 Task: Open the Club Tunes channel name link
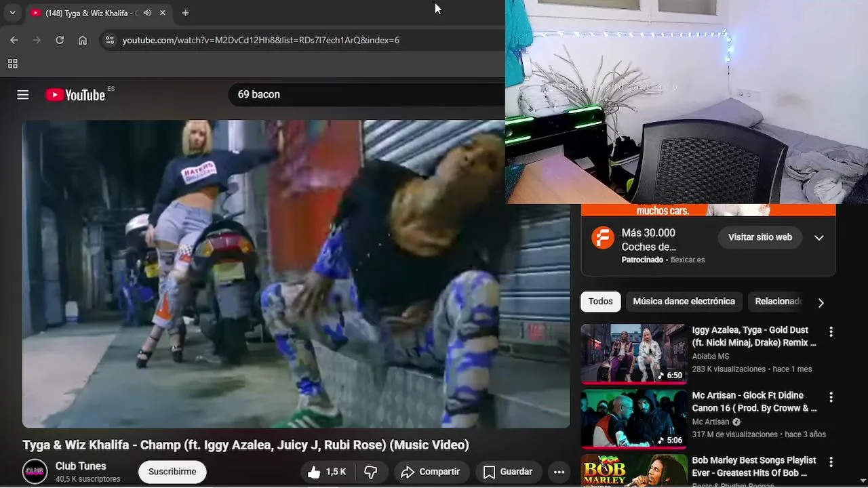[81, 466]
